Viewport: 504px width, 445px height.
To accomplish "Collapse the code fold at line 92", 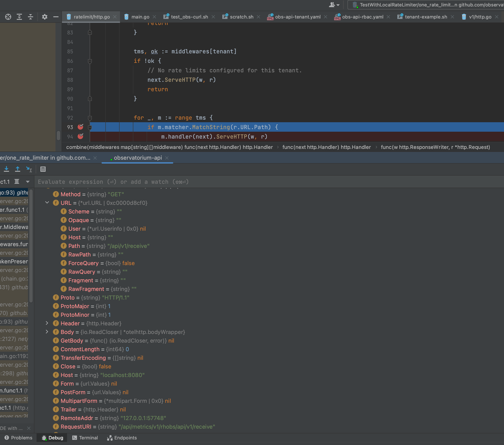I will tap(90, 118).
